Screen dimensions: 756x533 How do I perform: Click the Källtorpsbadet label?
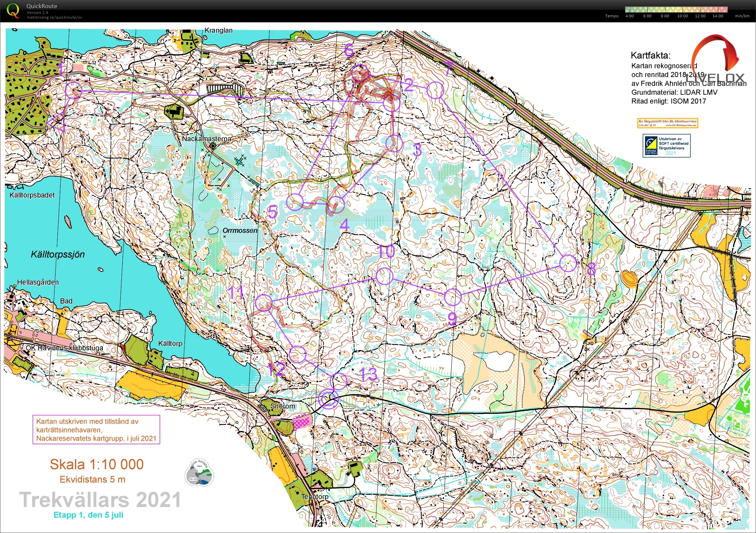[x=32, y=195]
